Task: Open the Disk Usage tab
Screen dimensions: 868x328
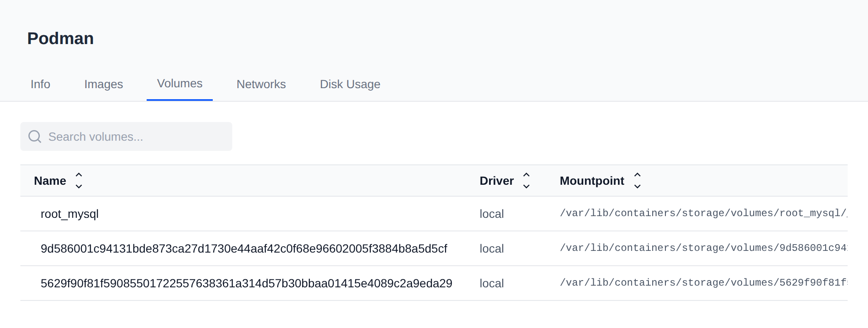Action: coord(350,84)
